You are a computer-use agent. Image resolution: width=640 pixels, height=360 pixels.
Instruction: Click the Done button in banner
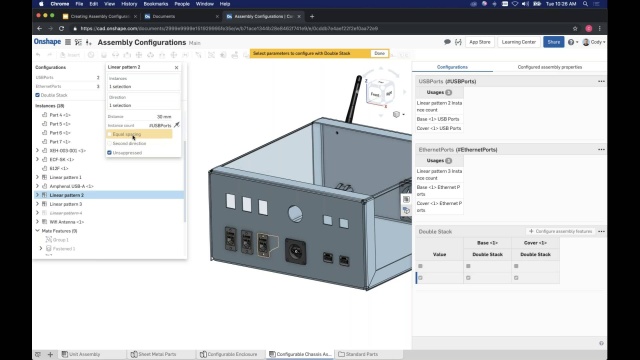pyautogui.click(x=380, y=53)
